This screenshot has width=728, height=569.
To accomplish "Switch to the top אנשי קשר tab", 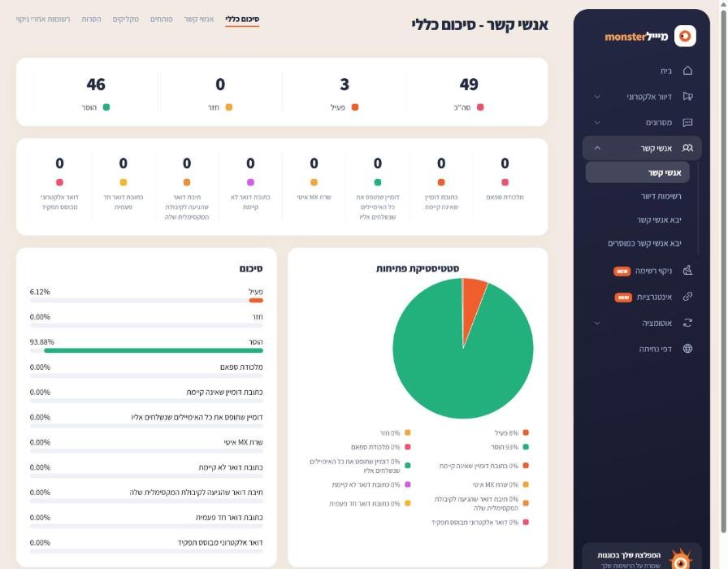I will coord(199,19).
